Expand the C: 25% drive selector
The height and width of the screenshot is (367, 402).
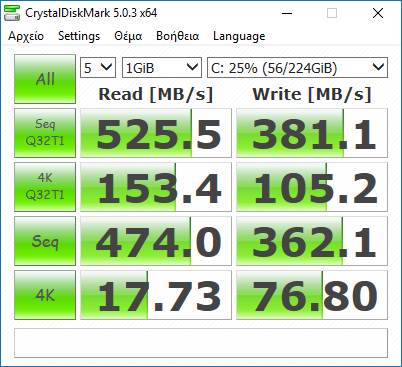pyautogui.click(x=297, y=68)
